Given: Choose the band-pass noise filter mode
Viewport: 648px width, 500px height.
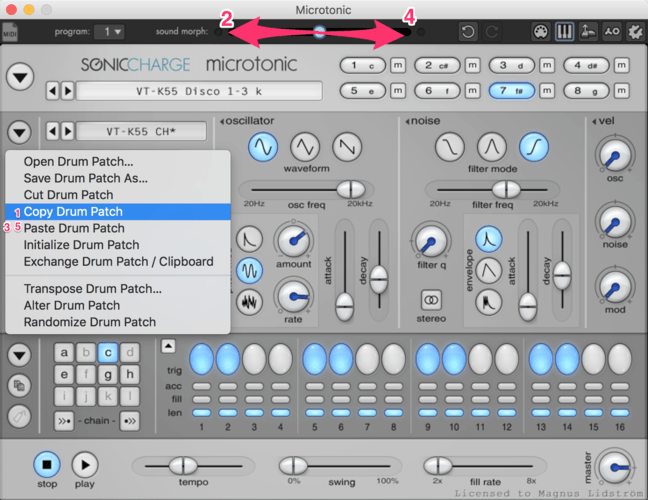Looking at the screenshot, I should pyautogui.click(x=492, y=147).
